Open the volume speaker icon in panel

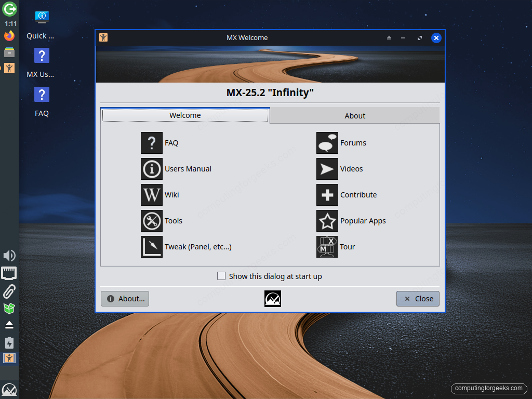point(9,255)
